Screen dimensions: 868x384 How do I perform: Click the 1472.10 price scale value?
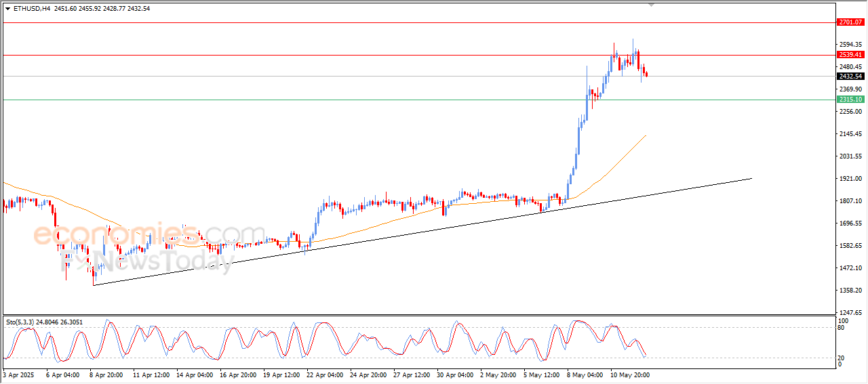tap(850, 268)
